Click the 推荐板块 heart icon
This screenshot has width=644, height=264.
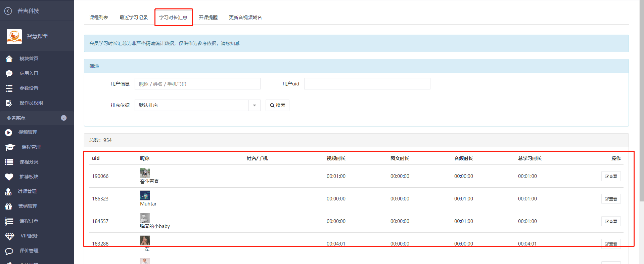pyautogui.click(x=9, y=177)
